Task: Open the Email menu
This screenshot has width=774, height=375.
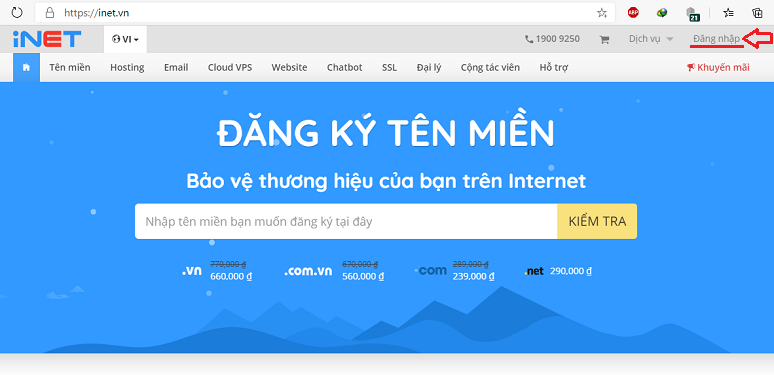Action: pyautogui.click(x=176, y=68)
